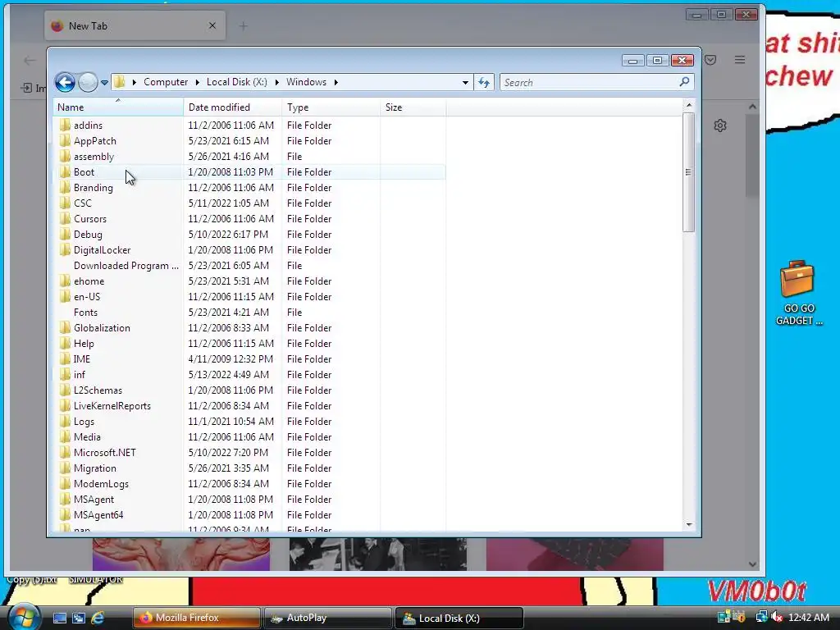Open the Windows Start orb
840x630 pixels.
point(24,617)
